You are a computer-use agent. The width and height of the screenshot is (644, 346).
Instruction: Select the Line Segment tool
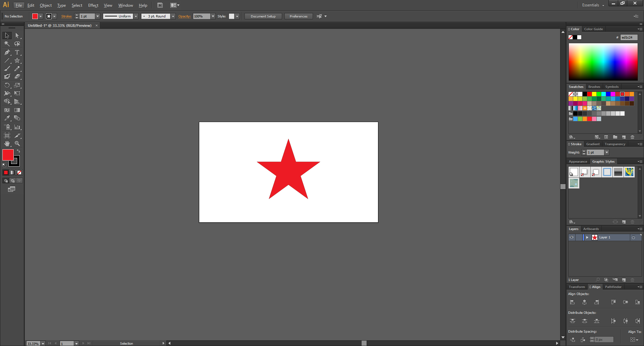point(7,61)
